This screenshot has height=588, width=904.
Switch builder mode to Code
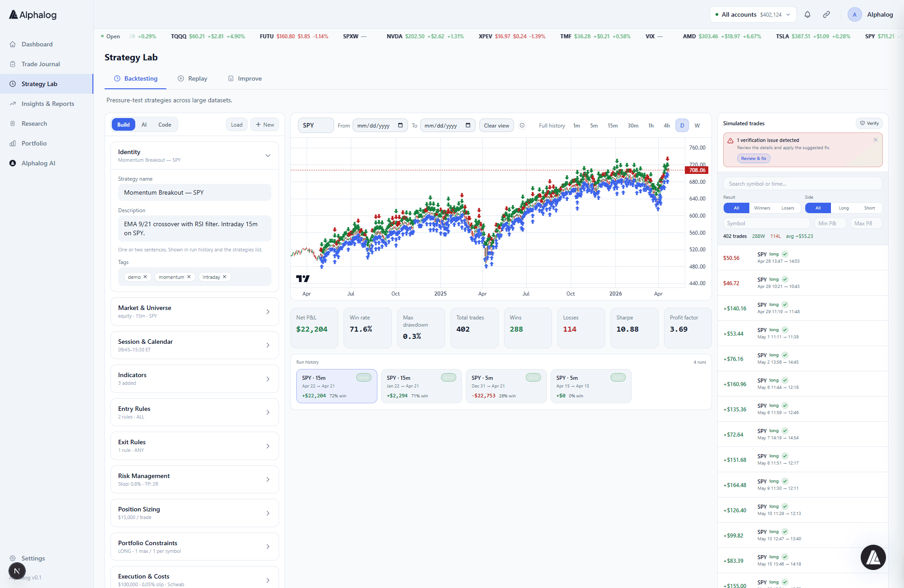(165, 125)
